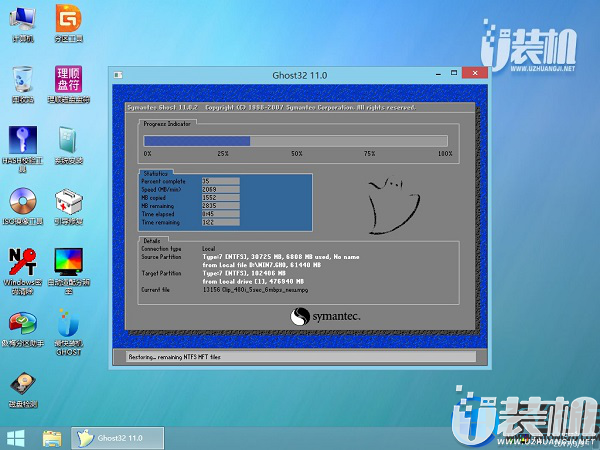Click the Ghost32 11.0 window title

[x=300, y=75]
